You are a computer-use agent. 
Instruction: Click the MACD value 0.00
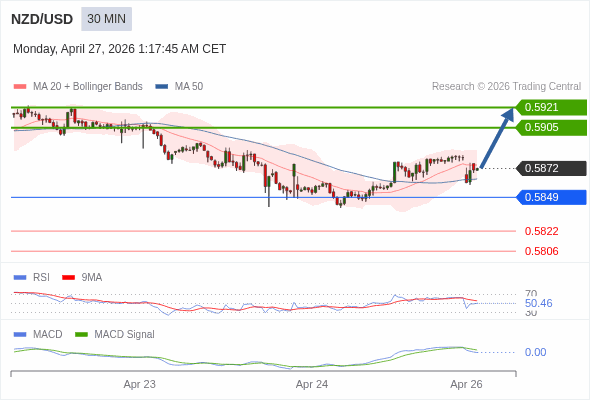point(535,352)
